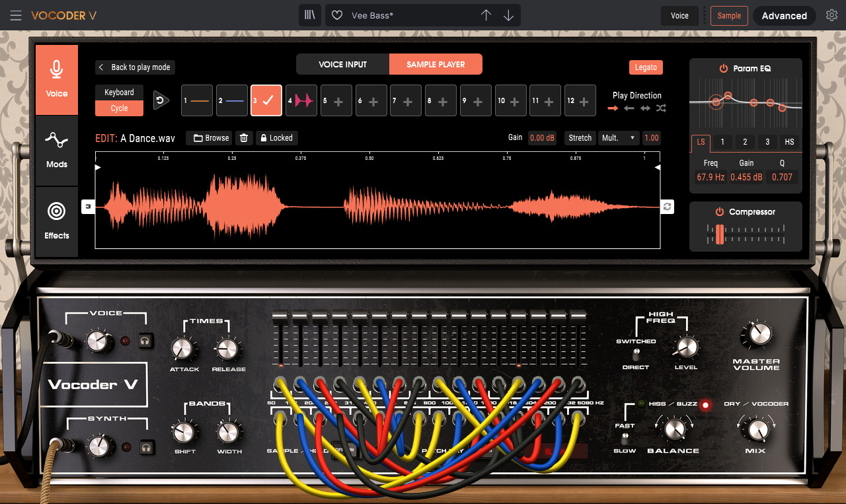The height and width of the screenshot is (504, 846).
Task: Click the High Freq Level knob
Action: (x=687, y=346)
